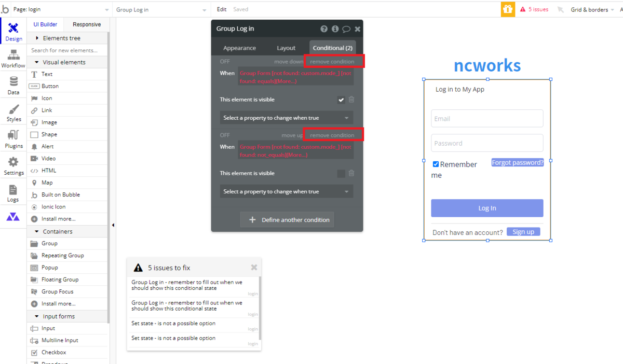
Task: Close the issues to fix popup
Action: pyautogui.click(x=254, y=268)
